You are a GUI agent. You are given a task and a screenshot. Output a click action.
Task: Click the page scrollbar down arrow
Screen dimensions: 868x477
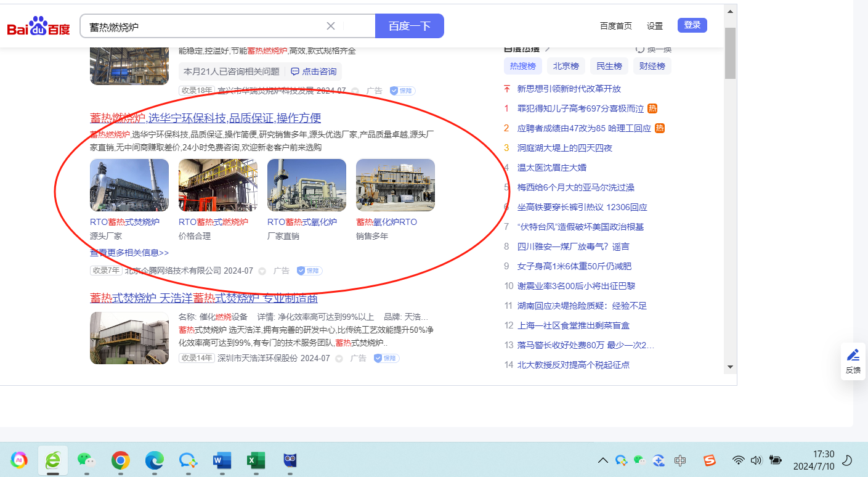pyautogui.click(x=730, y=366)
